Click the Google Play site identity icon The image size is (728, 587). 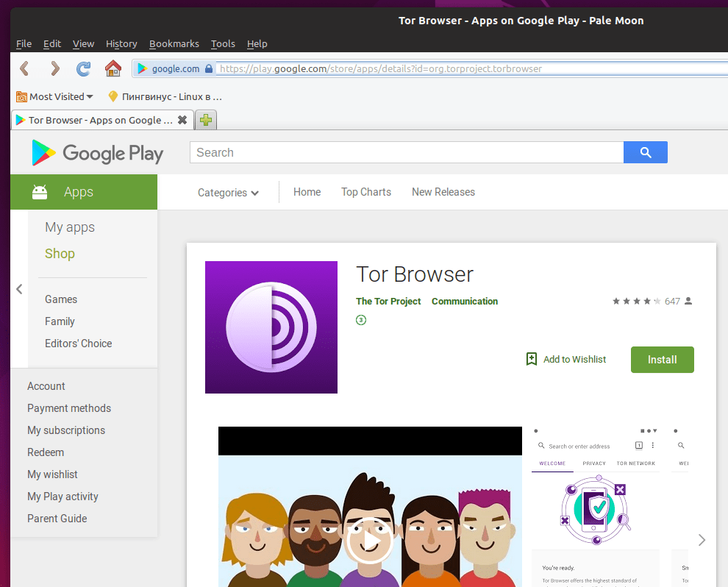(x=143, y=68)
